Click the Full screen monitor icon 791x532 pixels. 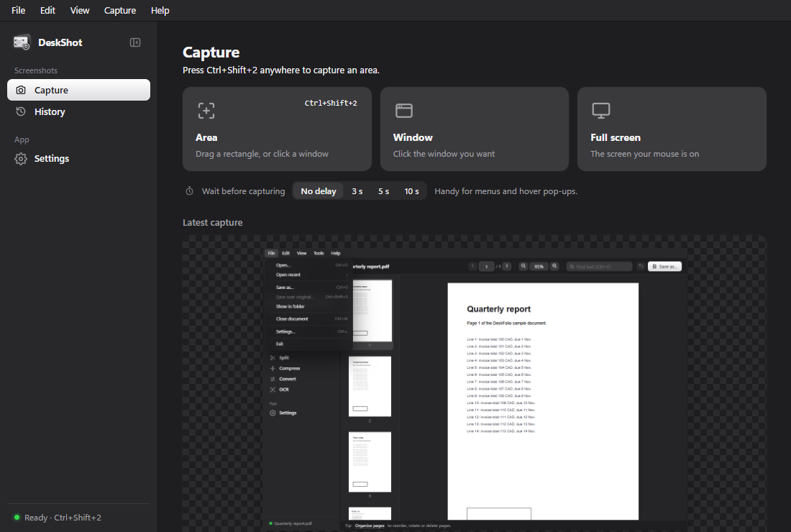click(x=601, y=111)
